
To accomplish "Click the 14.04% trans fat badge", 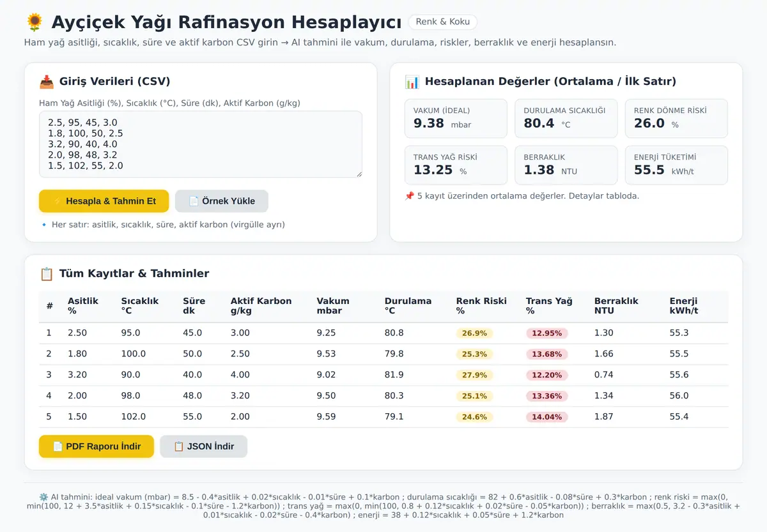I will (x=546, y=417).
